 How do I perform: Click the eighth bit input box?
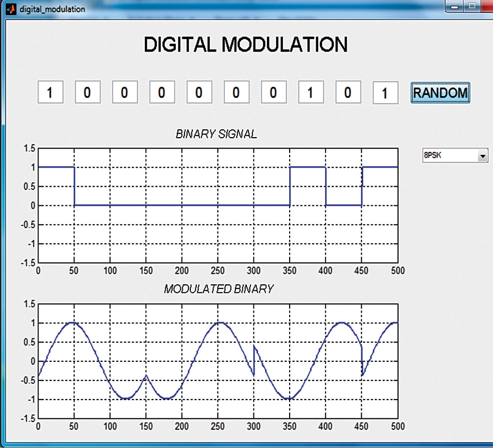coord(311,93)
